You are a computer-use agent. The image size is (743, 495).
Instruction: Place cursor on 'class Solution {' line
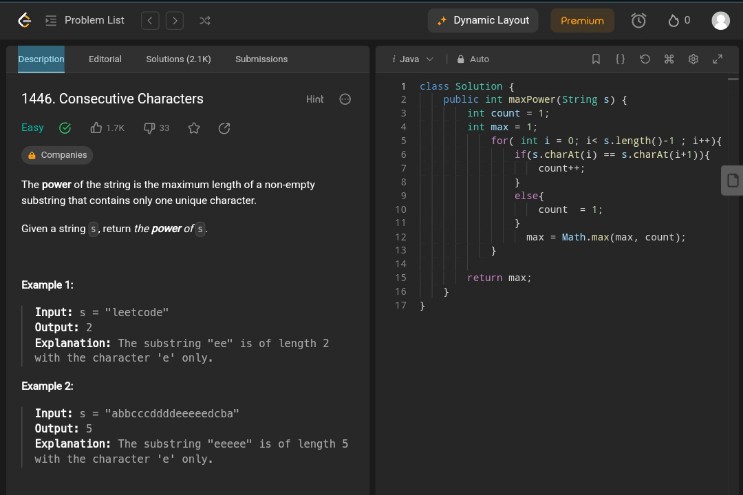[x=467, y=86]
